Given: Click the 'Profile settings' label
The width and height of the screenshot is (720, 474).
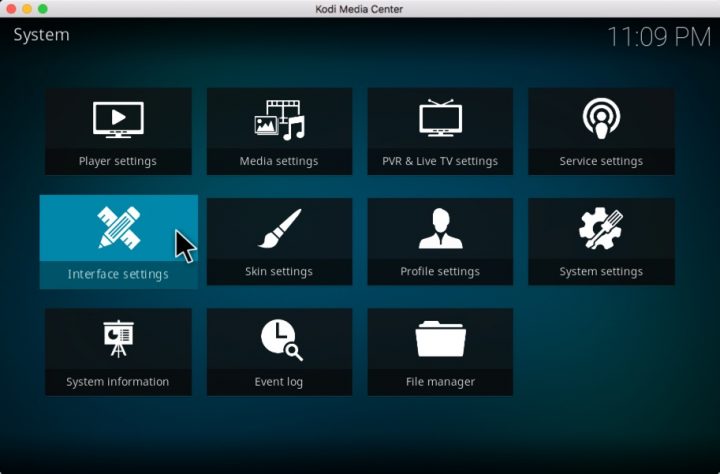Looking at the screenshot, I should coord(440,272).
